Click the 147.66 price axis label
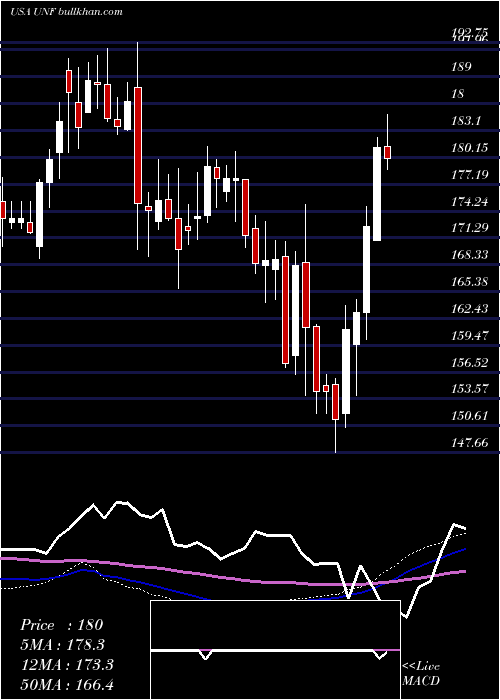Screen dimensions: 500x700 [469, 442]
